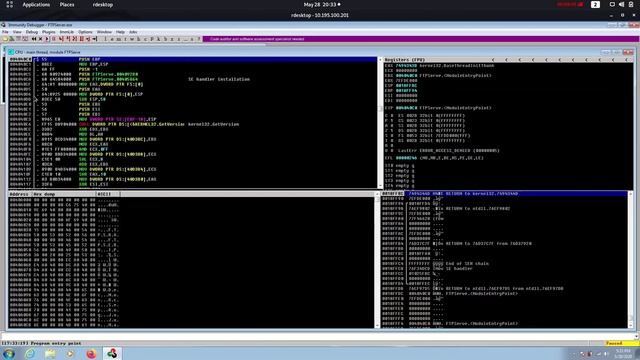Open References window with 'r' toolbar button
The height and width of the screenshot is (360, 640).
(x=179, y=39)
